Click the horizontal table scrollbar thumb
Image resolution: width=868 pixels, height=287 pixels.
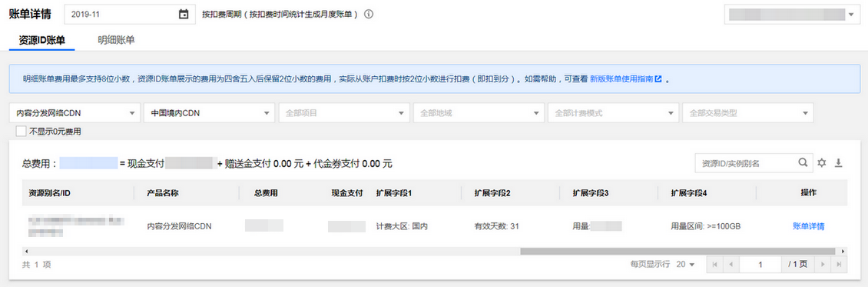click(x=678, y=251)
